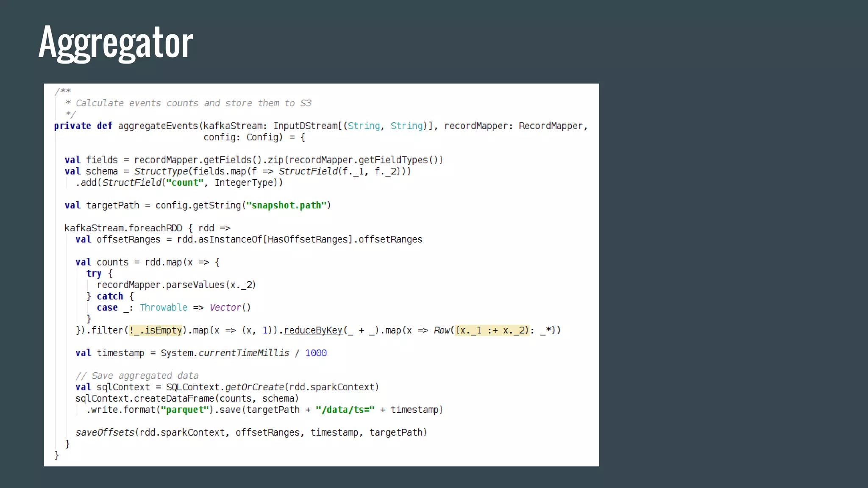
Task: Click the saveOffsets call line
Action: click(x=251, y=433)
